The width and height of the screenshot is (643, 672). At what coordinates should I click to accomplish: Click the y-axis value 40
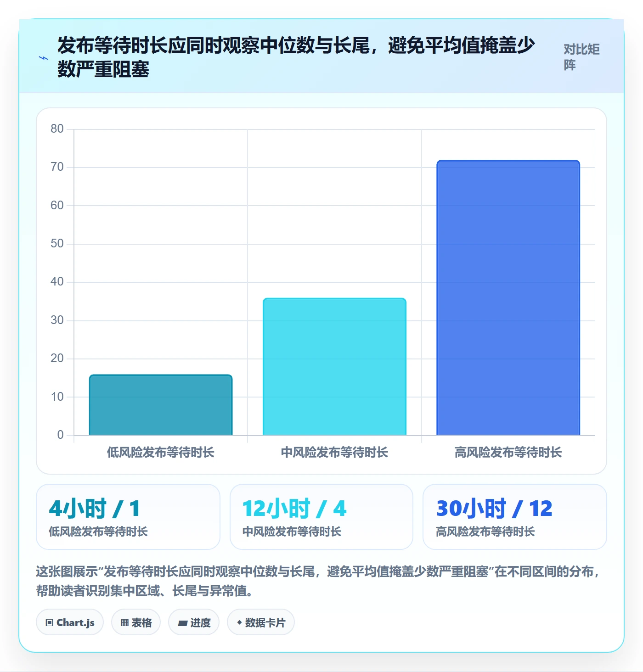tap(57, 282)
